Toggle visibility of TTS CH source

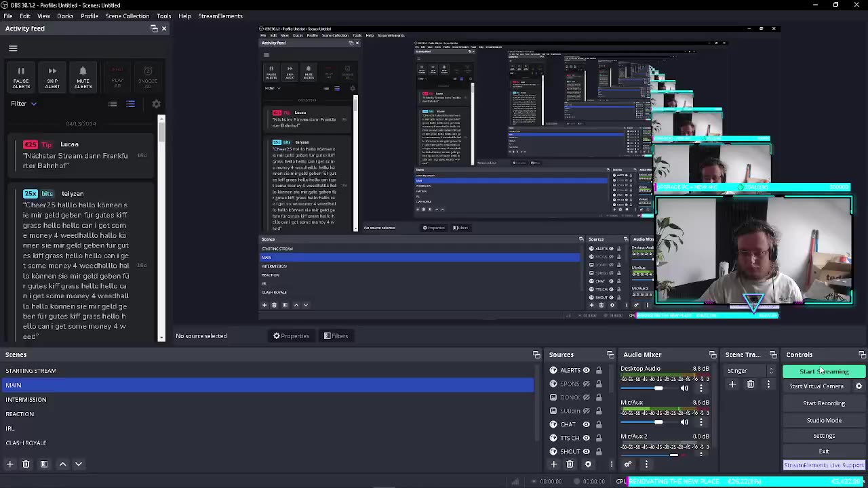pyautogui.click(x=586, y=438)
